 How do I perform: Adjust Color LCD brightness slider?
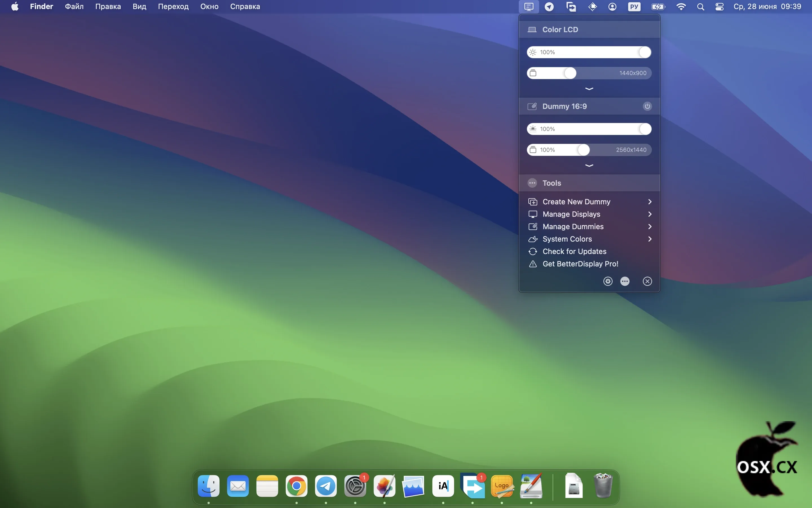pos(589,52)
